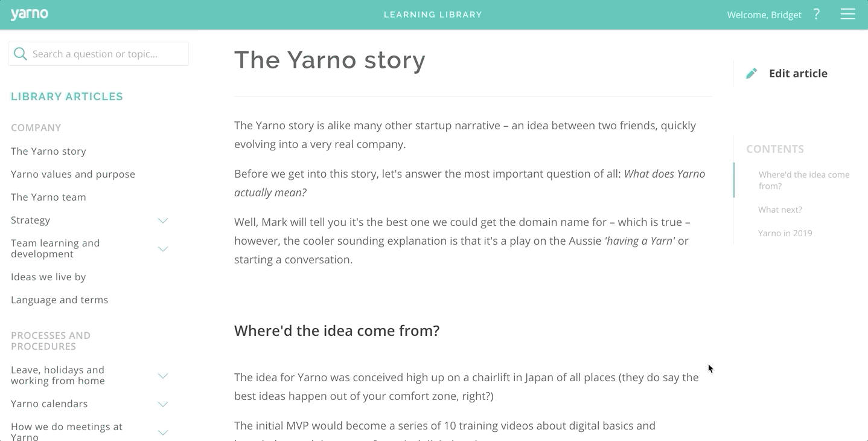
Task: Expand the Yarno calendars chevron
Action: [x=163, y=404]
